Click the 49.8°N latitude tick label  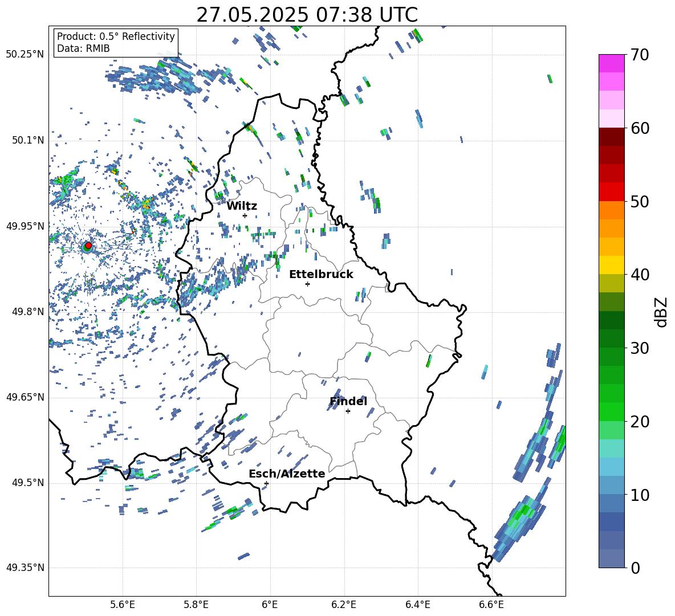[27, 311]
